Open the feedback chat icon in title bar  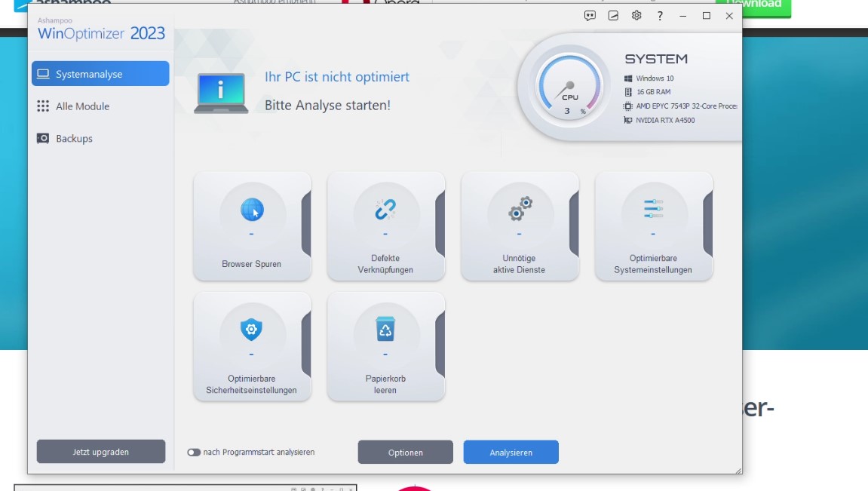coord(590,16)
